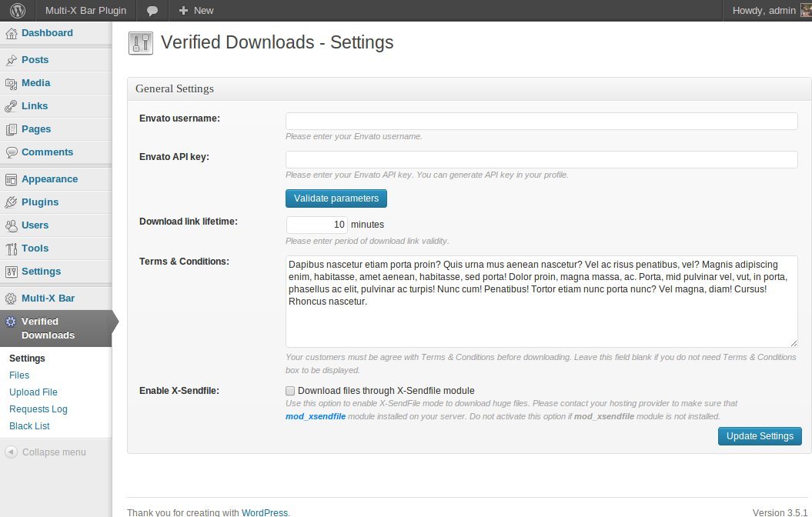Click the Envato API key input
Screen dimensions: 812x517
pos(541,159)
